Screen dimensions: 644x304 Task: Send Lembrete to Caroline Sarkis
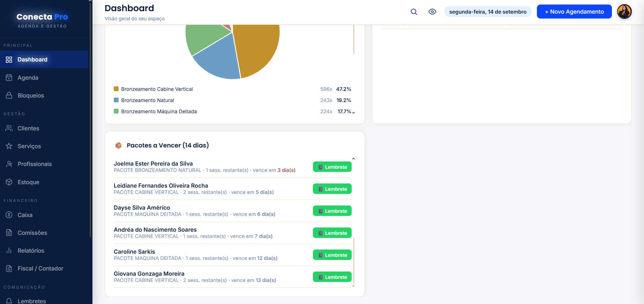coord(332,255)
